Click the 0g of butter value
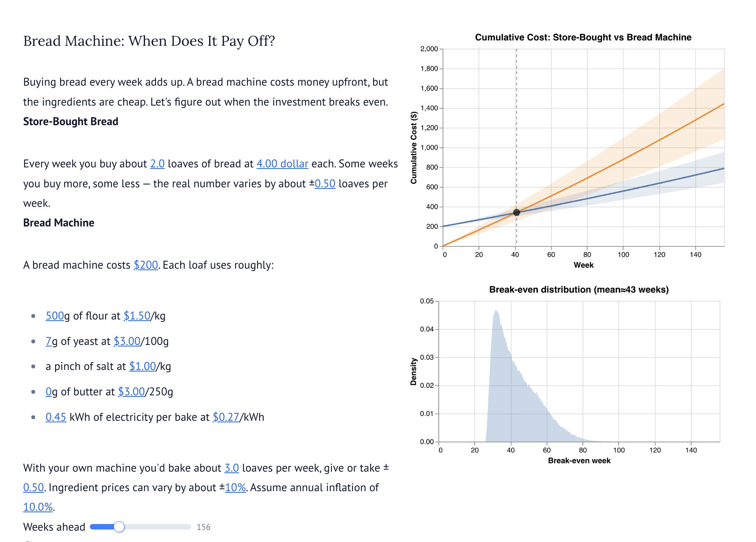Screen dimensions: 756x542 point(48,392)
